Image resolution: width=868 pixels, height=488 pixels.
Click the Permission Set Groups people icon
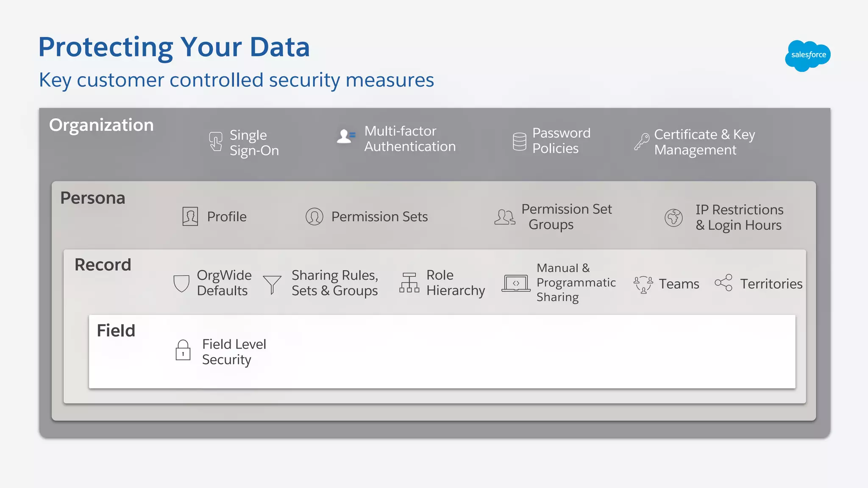pos(505,217)
